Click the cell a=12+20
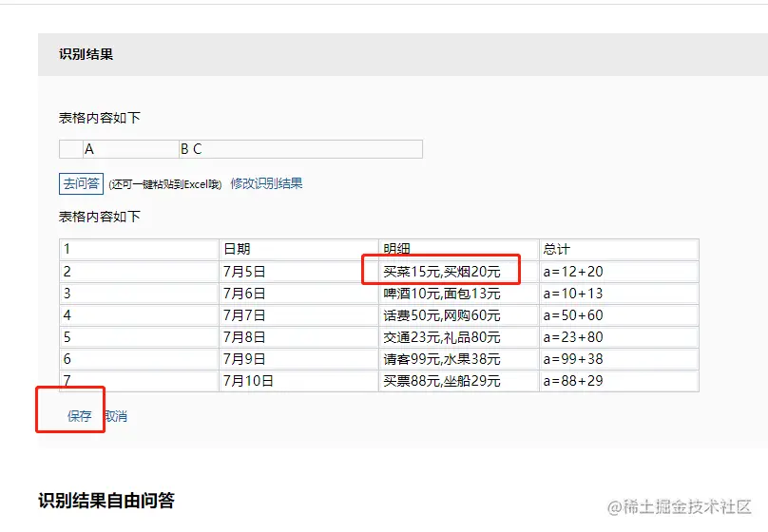This screenshot has width=768, height=532. tap(619, 271)
